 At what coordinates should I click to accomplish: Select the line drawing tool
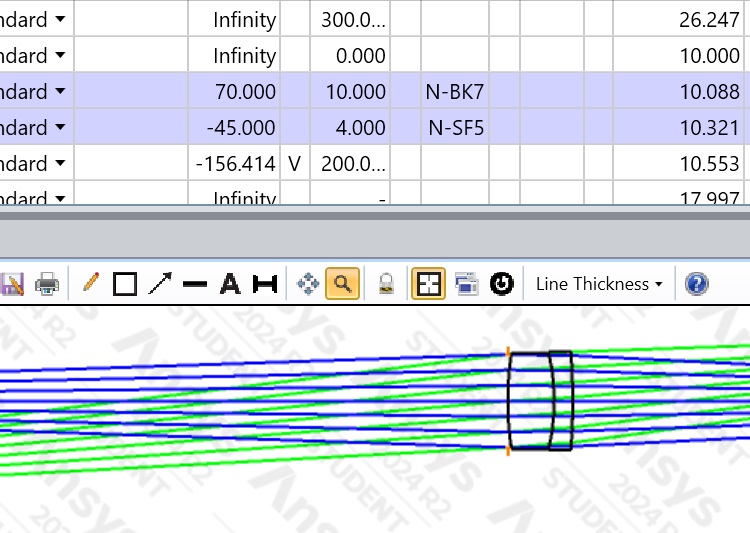pyautogui.click(x=195, y=284)
